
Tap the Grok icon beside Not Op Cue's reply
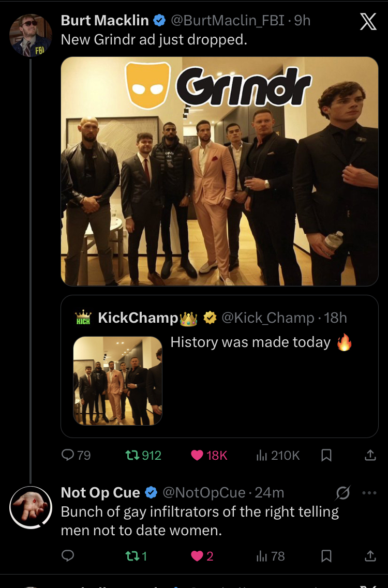(342, 493)
